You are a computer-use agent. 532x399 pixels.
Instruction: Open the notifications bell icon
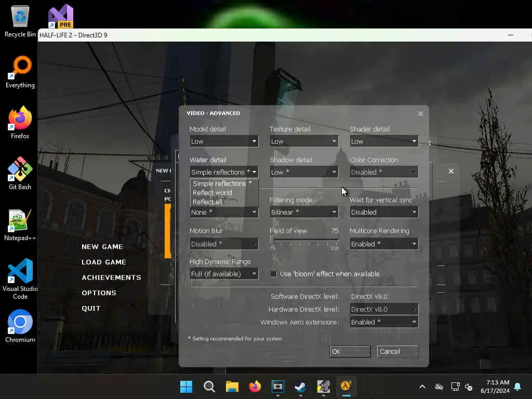(518, 387)
